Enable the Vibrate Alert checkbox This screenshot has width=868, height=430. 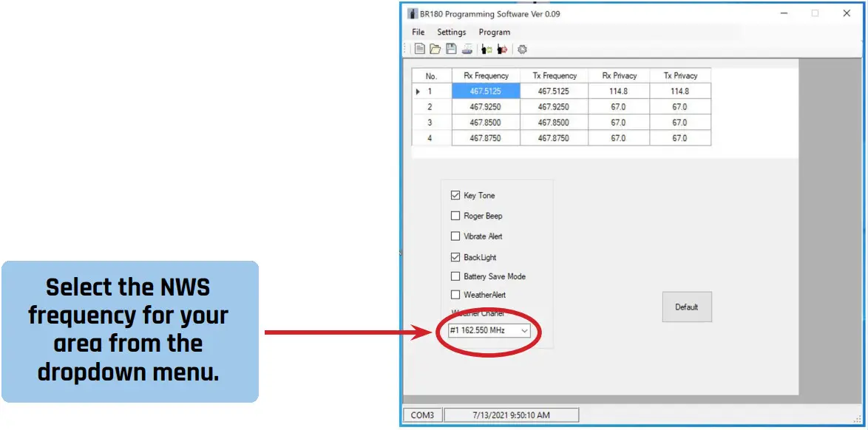tap(455, 236)
